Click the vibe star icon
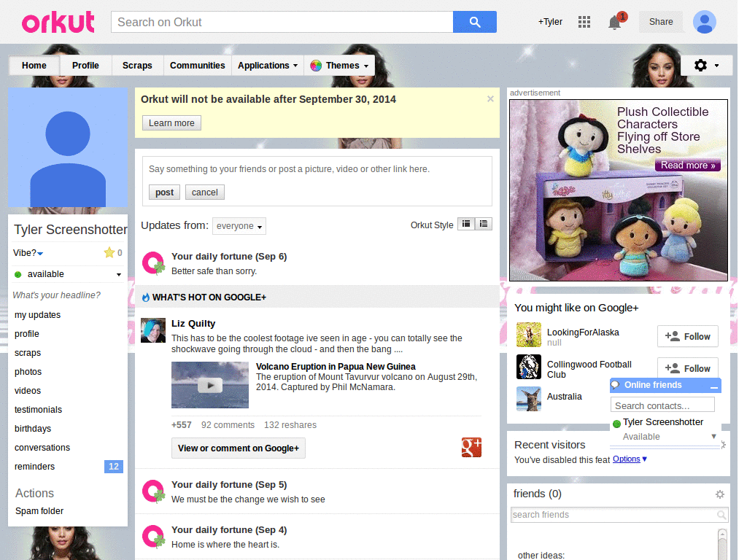Viewport: 747px width, 560px height. pyautogui.click(x=109, y=252)
